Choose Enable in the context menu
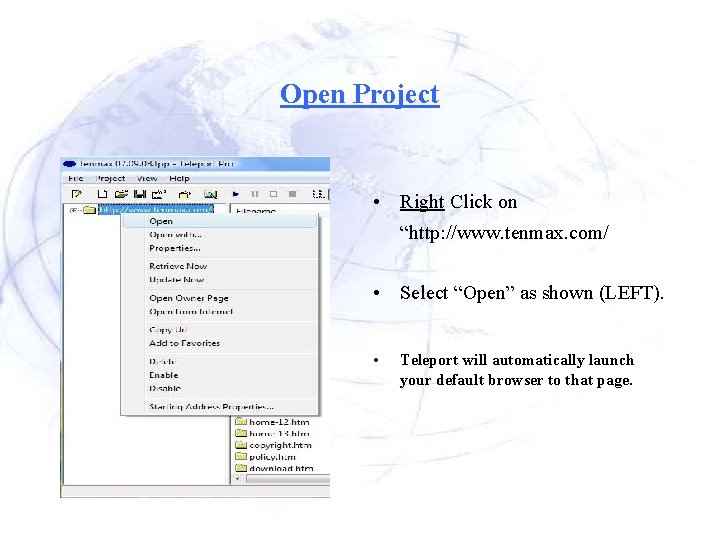720x540 pixels. (219, 375)
